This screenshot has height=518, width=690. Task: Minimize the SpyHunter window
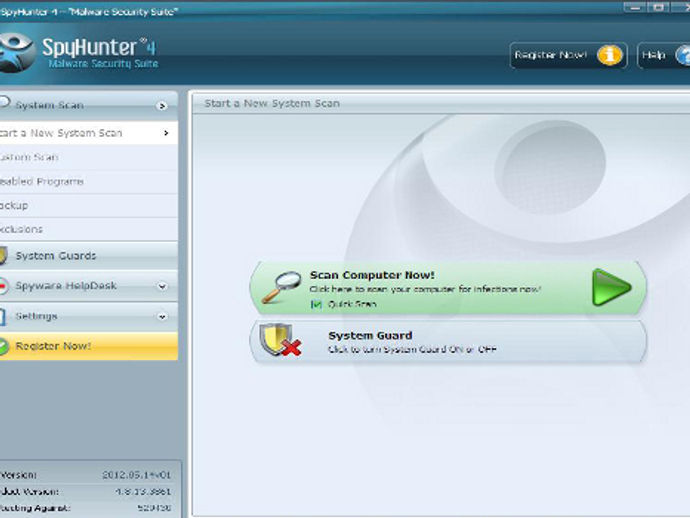tap(635, 7)
